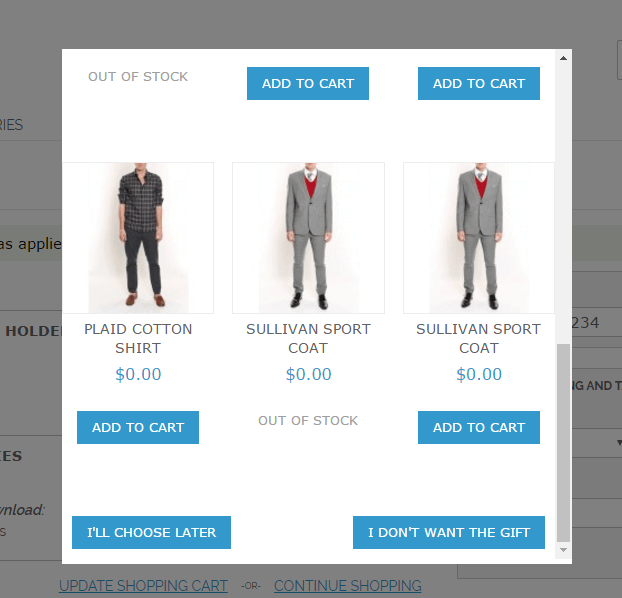
Task: Click the top-row rightmost ADD TO CART button
Action: pos(479,83)
